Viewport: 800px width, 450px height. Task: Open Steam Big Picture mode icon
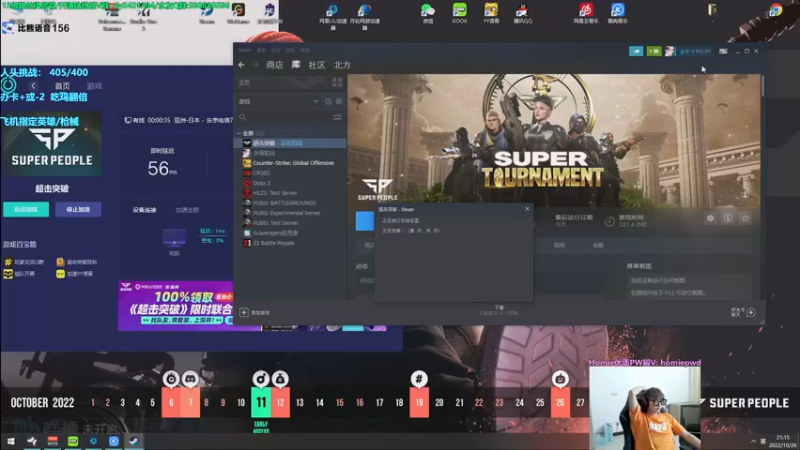723,51
